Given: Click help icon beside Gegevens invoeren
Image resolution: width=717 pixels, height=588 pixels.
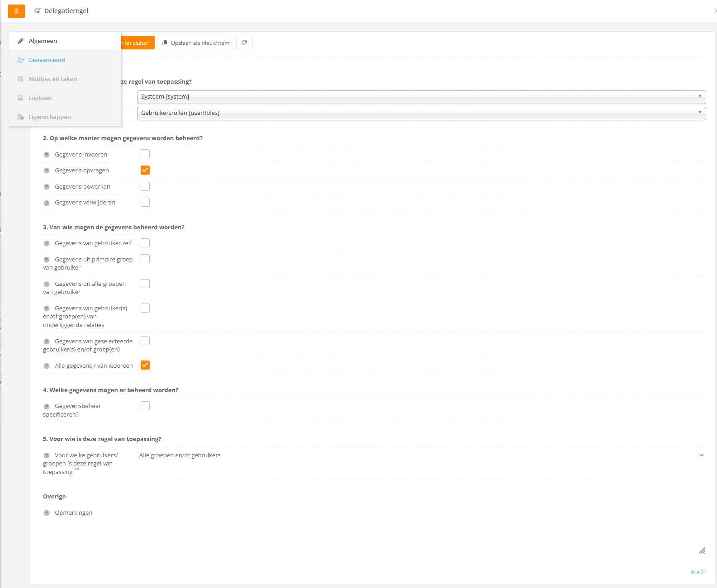Looking at the screenshot, I should pyautogui.click(x=47, y=155).
